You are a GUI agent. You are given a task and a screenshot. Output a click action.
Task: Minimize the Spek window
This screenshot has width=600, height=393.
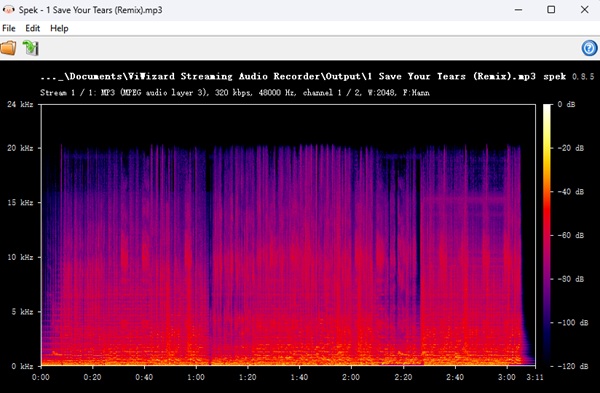point(518,10)
